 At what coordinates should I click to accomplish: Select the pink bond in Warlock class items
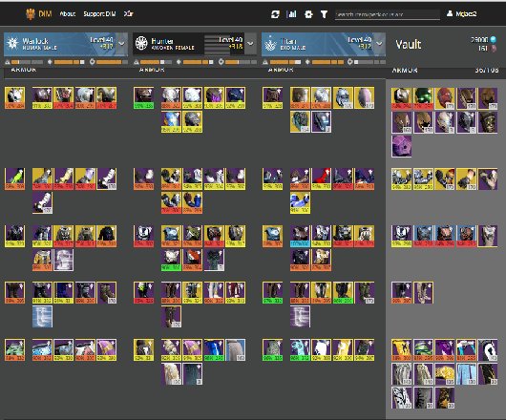tap(107, 349)
